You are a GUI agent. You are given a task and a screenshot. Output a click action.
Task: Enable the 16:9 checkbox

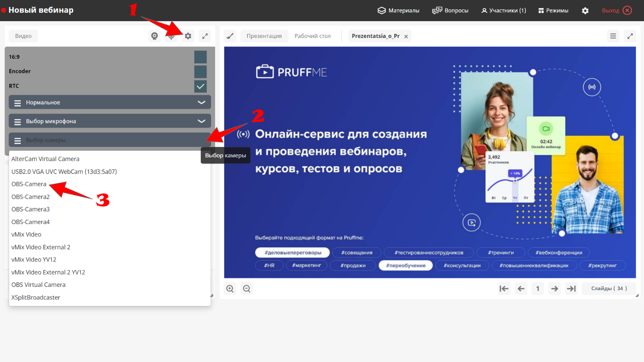(x=200, y=57)
